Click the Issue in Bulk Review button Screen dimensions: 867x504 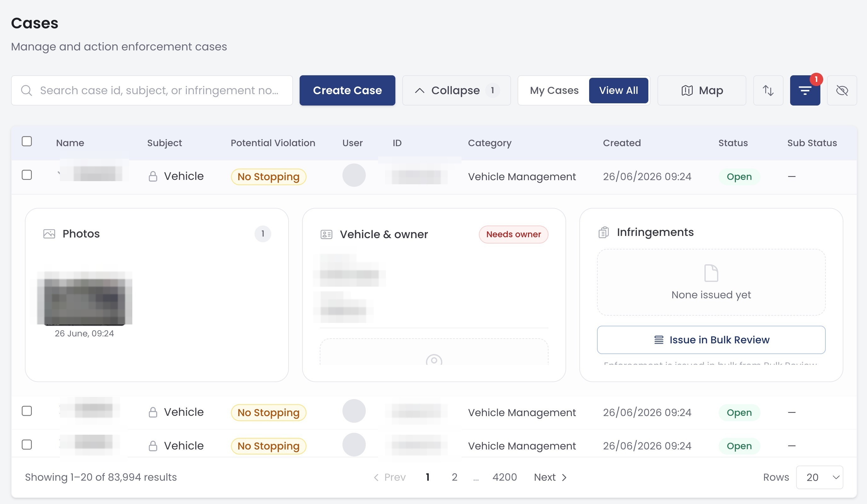pos(711,340)
